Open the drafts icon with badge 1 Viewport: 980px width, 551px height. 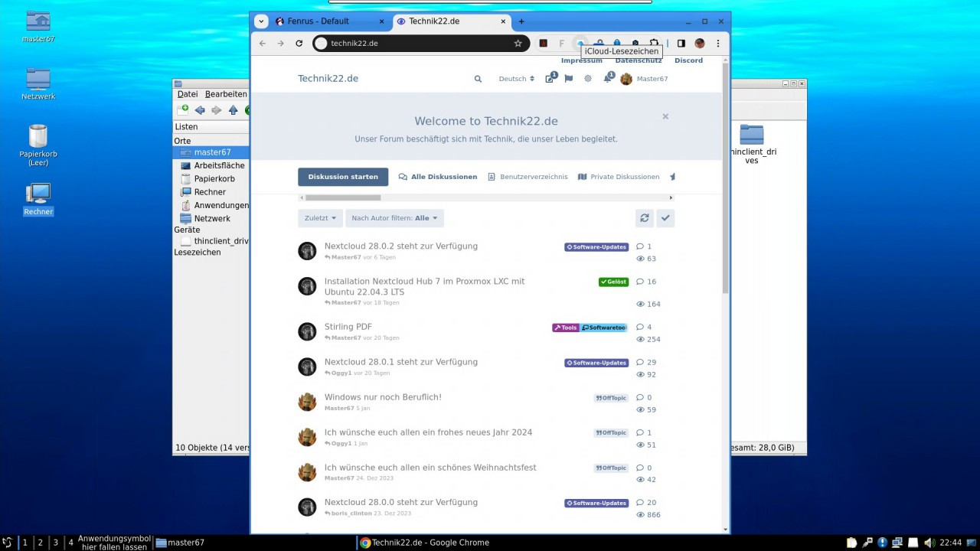[x=550, y=78]
